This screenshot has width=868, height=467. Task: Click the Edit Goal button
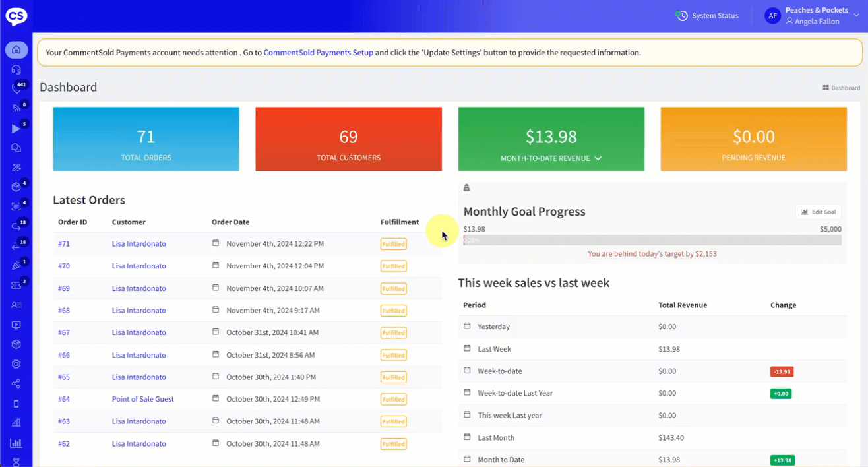point(818,212)
